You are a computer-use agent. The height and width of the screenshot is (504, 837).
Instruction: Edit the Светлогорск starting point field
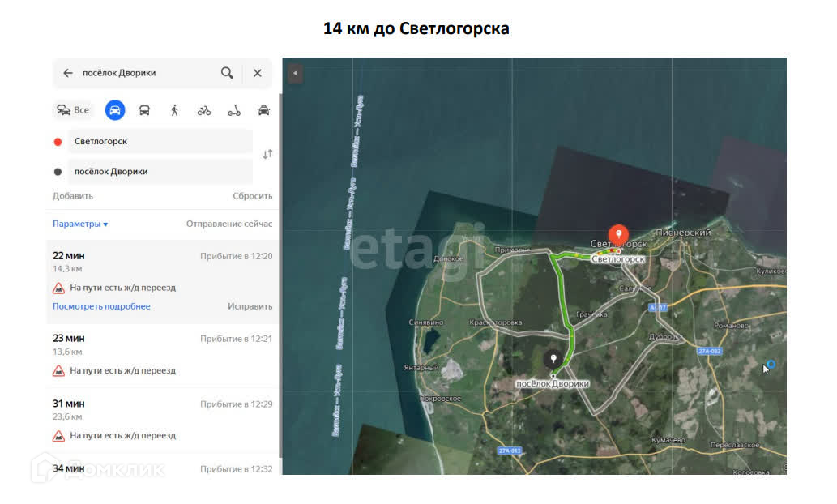[160, 142]
